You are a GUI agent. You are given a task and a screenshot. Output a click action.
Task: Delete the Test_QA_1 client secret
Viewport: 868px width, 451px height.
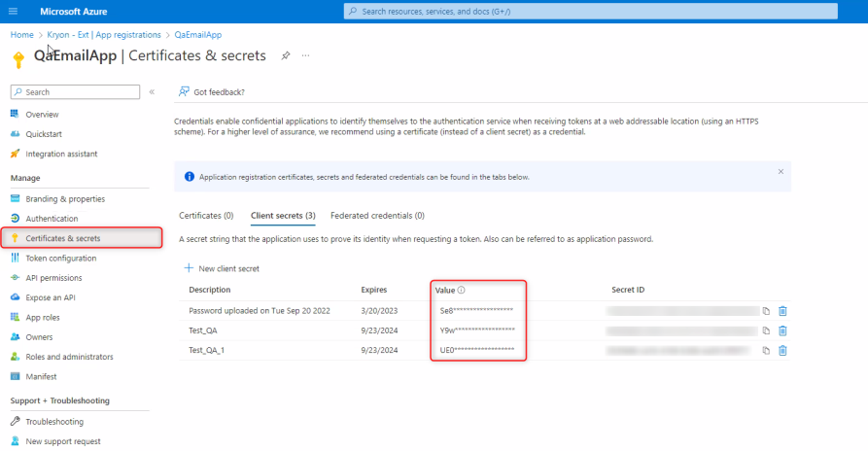pos(782,350)
